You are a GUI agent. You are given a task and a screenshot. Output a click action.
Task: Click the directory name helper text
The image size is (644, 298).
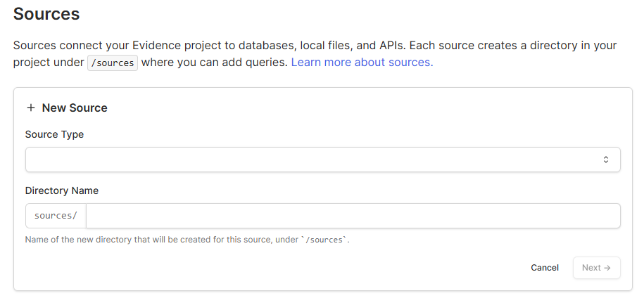[x=187, y=240]
